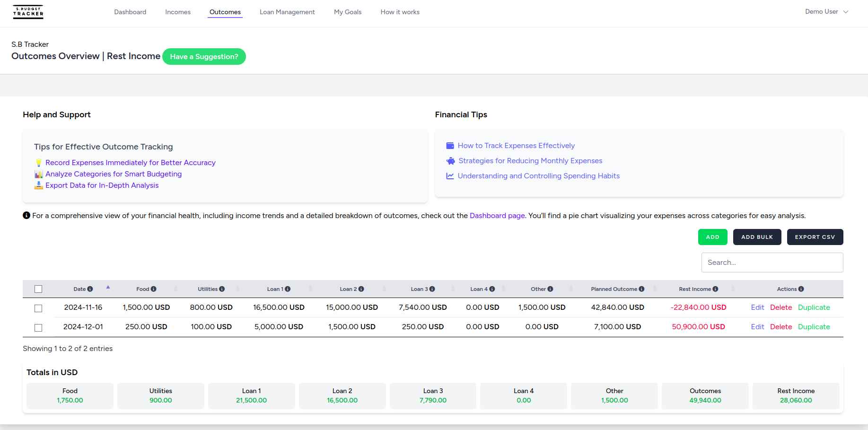
Task: Go to the My Goals page
Action: coord(347,12)
